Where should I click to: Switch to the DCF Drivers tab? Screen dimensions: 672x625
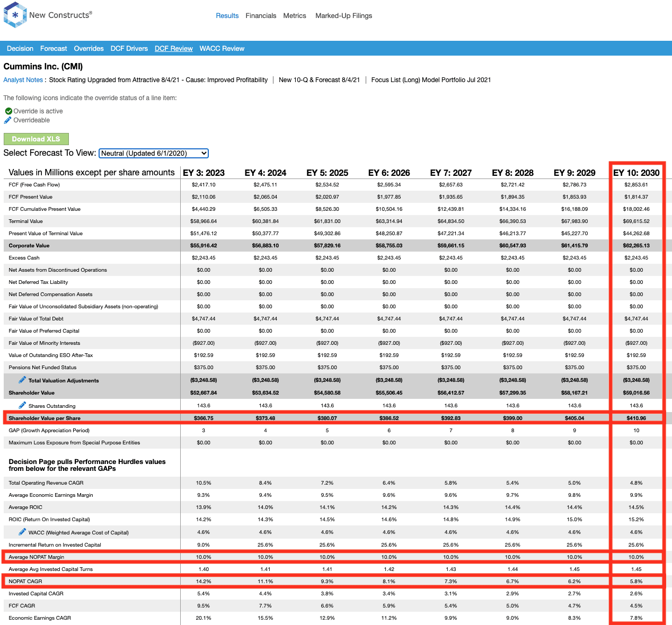click(129, 48)
